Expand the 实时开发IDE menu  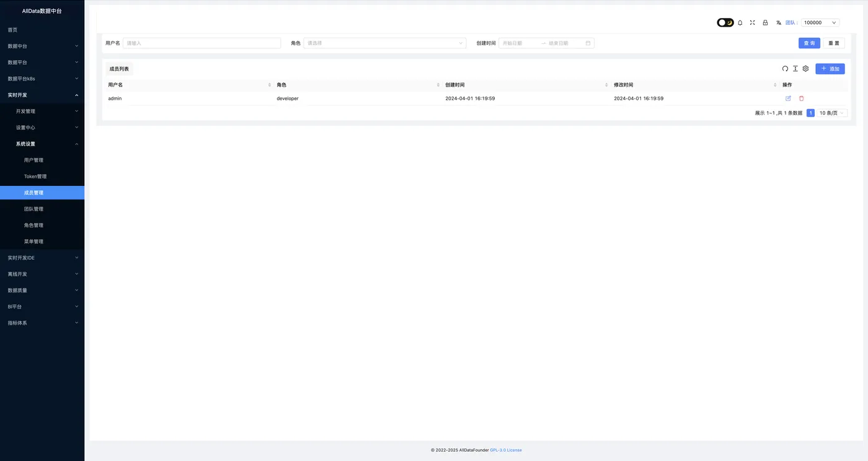[x=42, y=258]
